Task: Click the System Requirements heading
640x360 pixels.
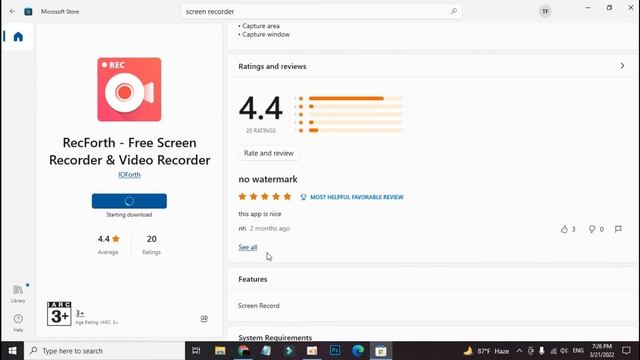Action: point(275,338)
